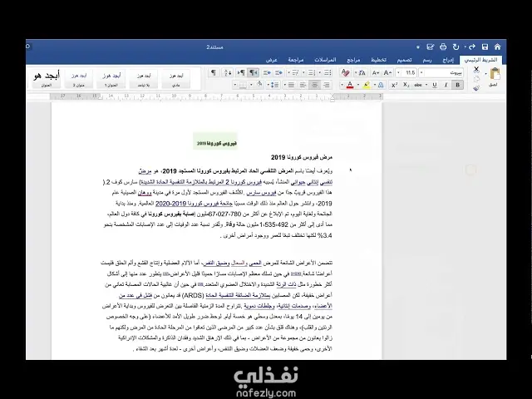532x399 pixels.
Task: Click the decrease indent icon
Action: coord(279,72)
